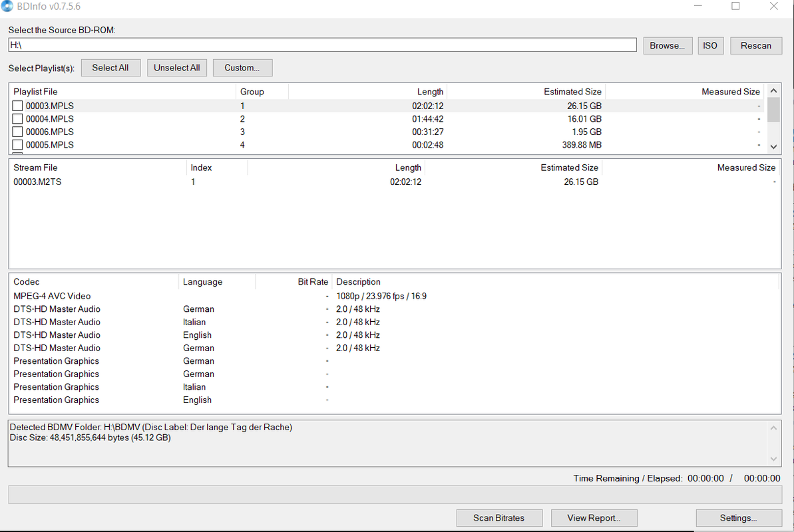
Task: Close the BDInfo window
Action: coord(774,6)
